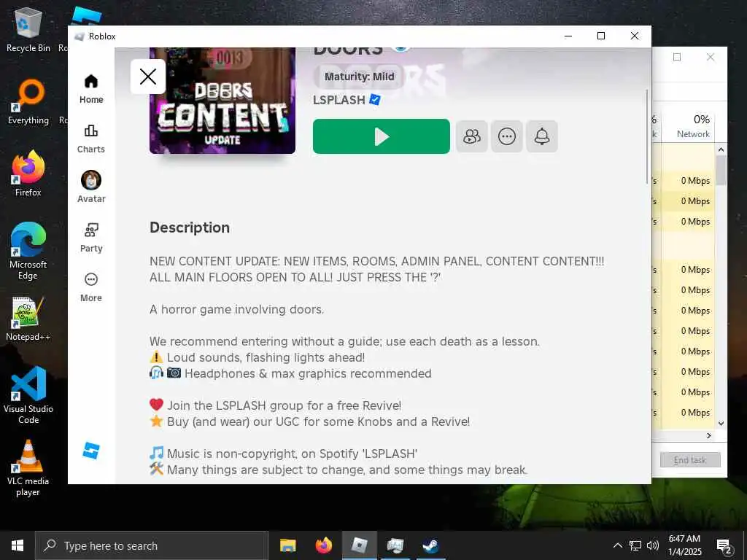This screenshot has height=560, width=747.
Task: Switch to Task Manager from taskbar
Action: coord(395,545)
